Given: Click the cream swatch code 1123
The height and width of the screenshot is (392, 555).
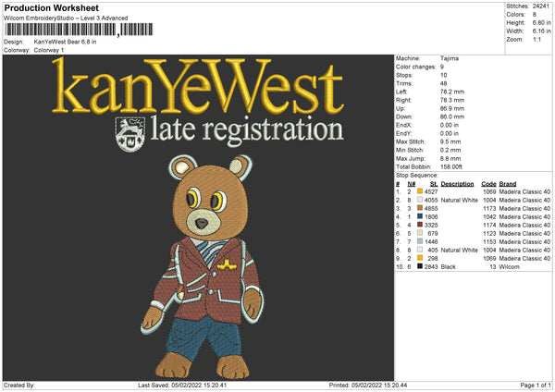Looking at the screenshot, I should [x=420, y=233].
